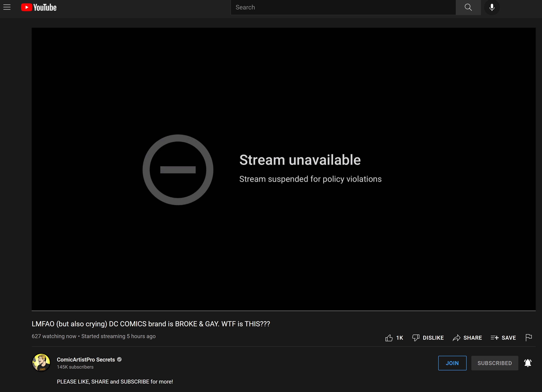Share the stream via SHARE button

click(x=467, y=338)
